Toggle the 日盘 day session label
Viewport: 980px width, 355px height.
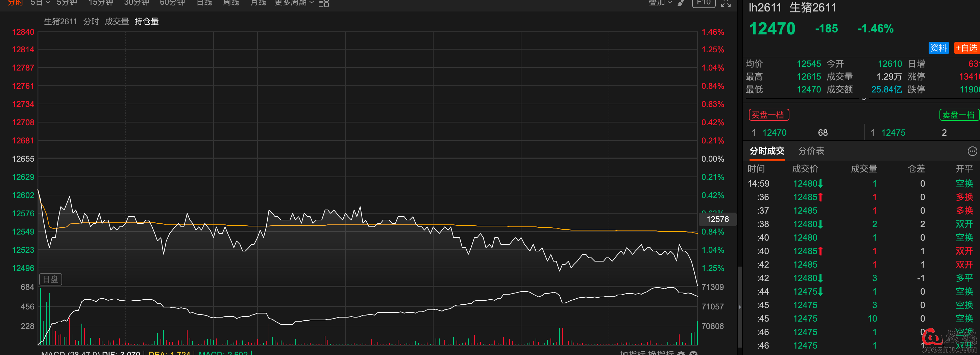coord(51,279)
